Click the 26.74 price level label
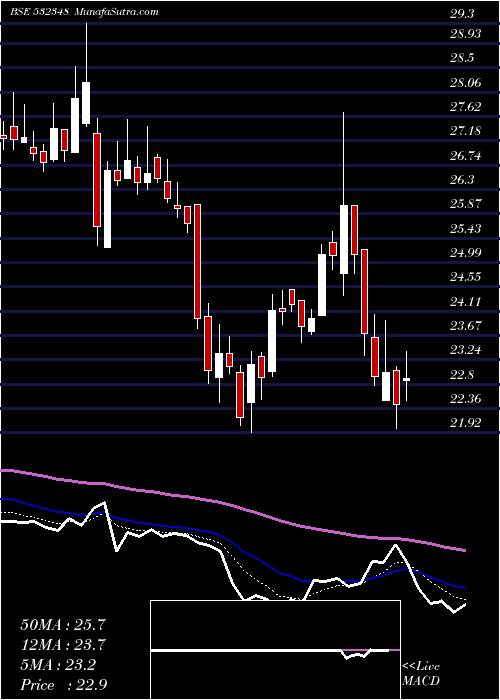The height and width of the screenshot is (700, 500). (465, 156)
